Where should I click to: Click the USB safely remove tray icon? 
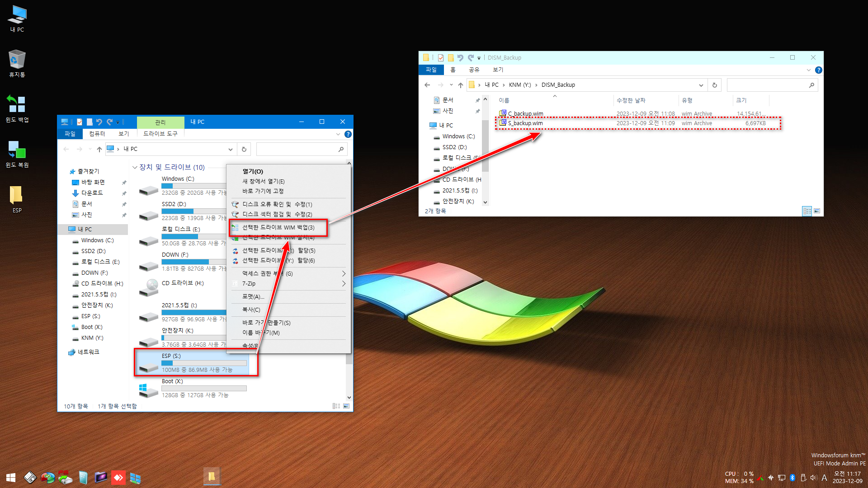(803, 478)
